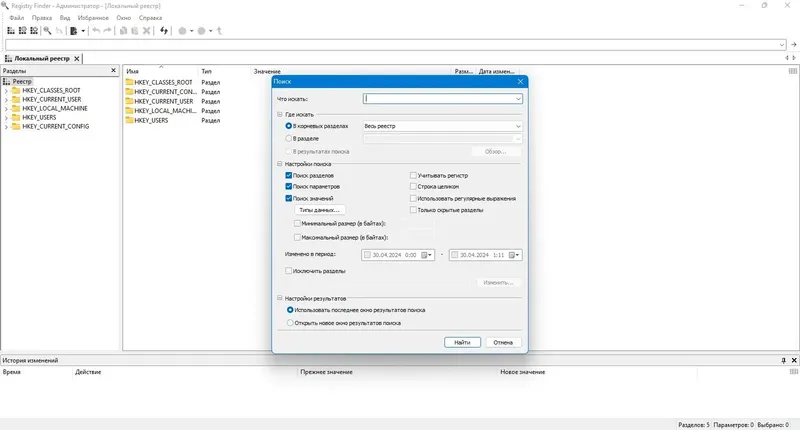This screenshot has width=800, height=430.
Task: Select the В корневых разделах radio button
Action: click(289, 125)
